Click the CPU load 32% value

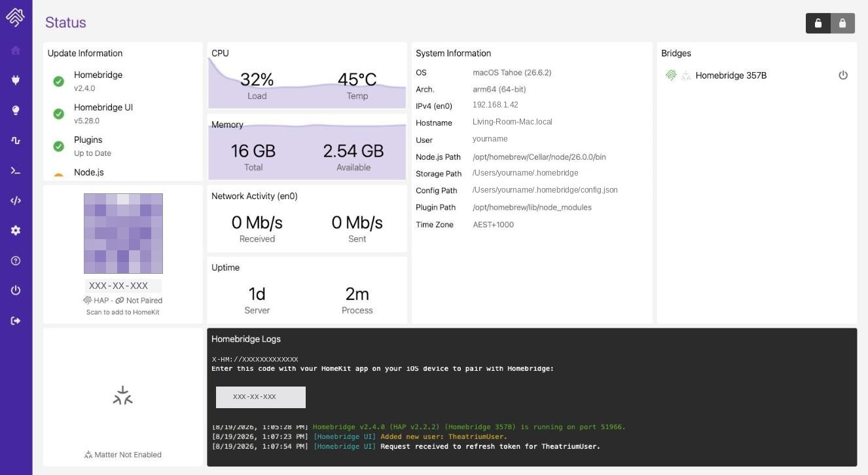(x=257, y=79)
